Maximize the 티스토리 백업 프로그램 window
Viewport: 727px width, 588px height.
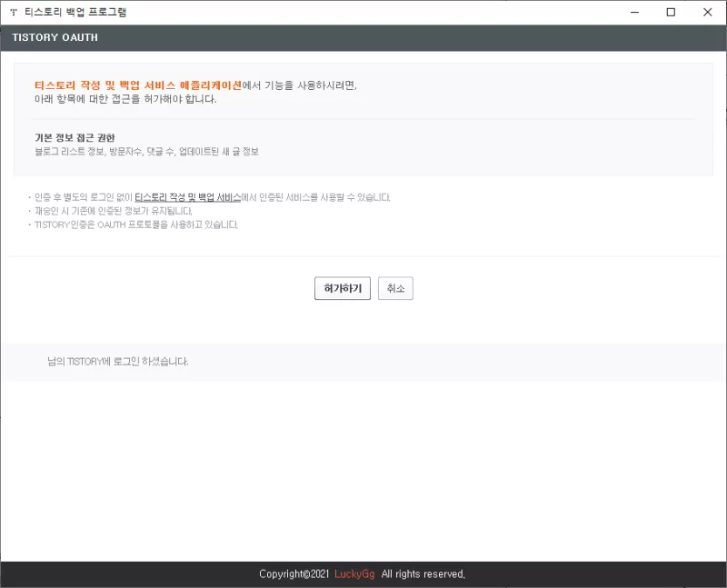click(x=671, y=12)
